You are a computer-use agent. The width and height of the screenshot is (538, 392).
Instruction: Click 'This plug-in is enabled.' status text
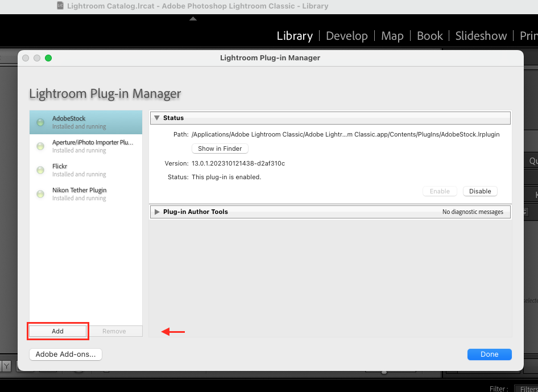[226, 177]
